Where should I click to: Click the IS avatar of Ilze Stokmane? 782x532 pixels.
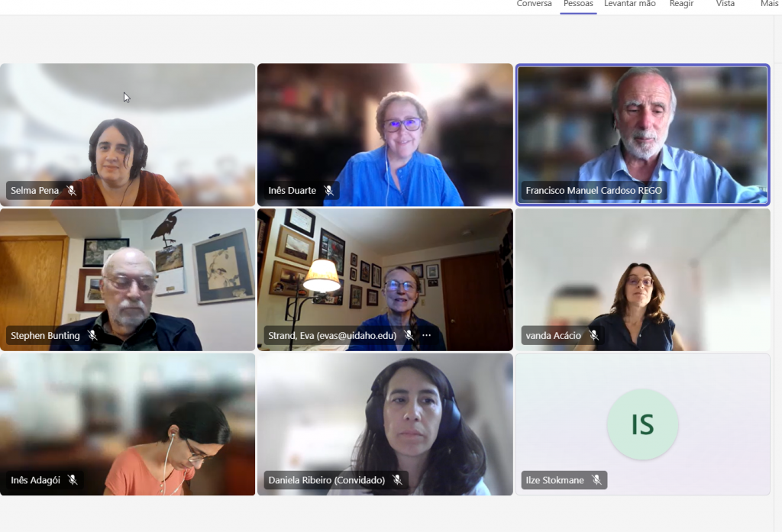pyautogui.click(x=642, y=424)
